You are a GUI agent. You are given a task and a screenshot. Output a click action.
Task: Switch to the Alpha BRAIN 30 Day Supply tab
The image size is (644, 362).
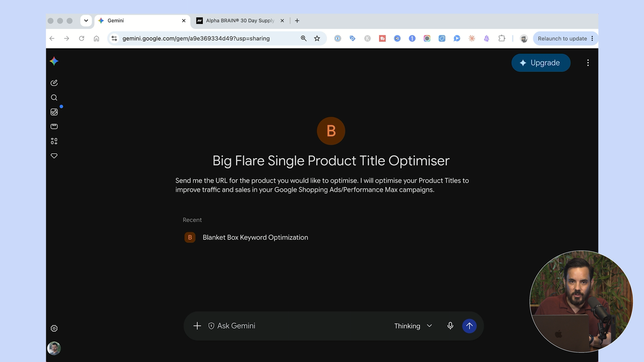click(240, 21)
